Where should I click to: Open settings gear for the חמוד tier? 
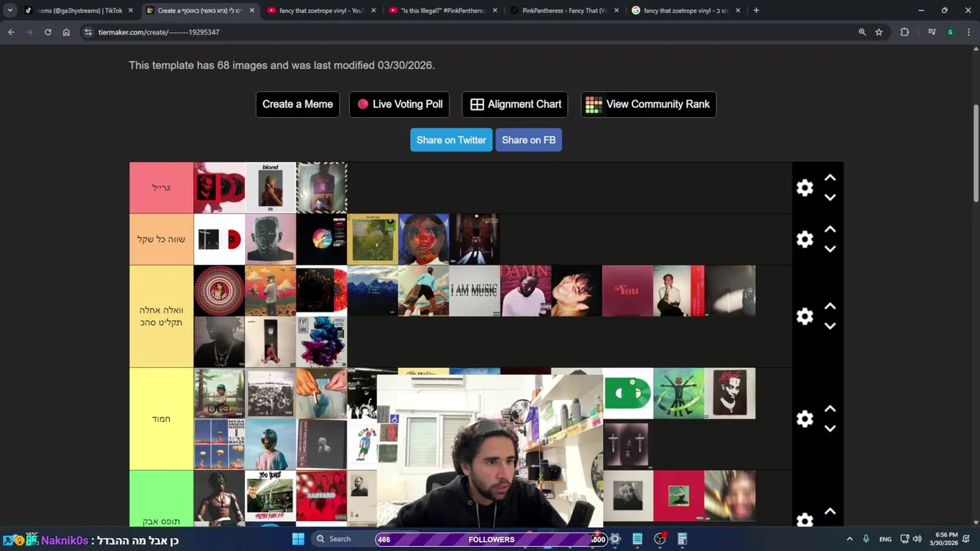pos(805,419)
